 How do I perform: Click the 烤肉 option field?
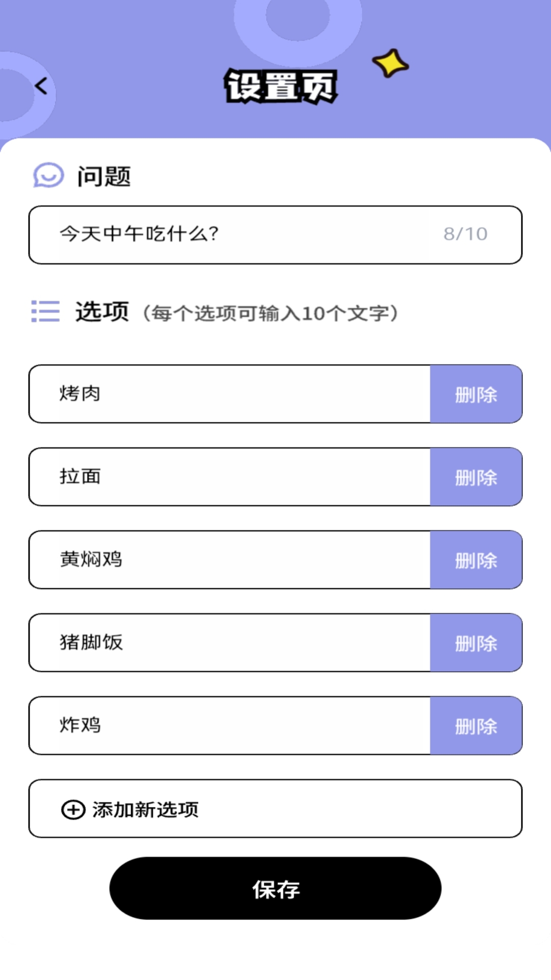click(x=230, y=394)
